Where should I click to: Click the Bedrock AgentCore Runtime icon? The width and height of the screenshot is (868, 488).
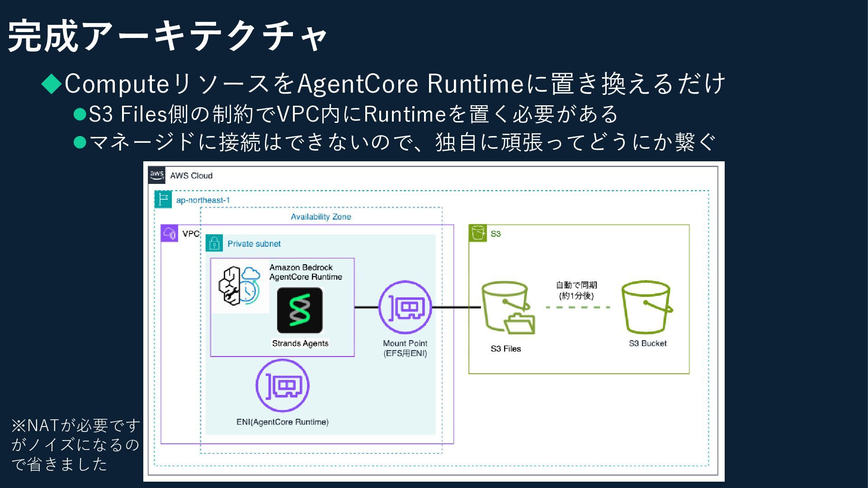240,286
